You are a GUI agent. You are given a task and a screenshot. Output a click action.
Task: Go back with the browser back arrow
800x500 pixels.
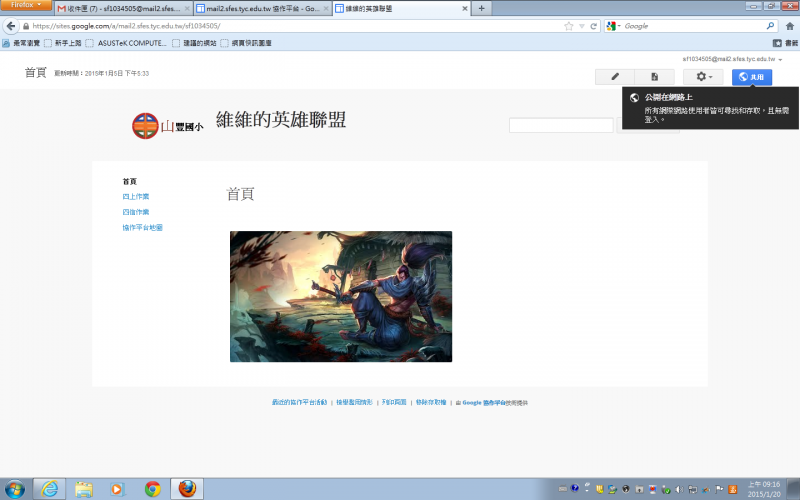[x=11, y=26]
